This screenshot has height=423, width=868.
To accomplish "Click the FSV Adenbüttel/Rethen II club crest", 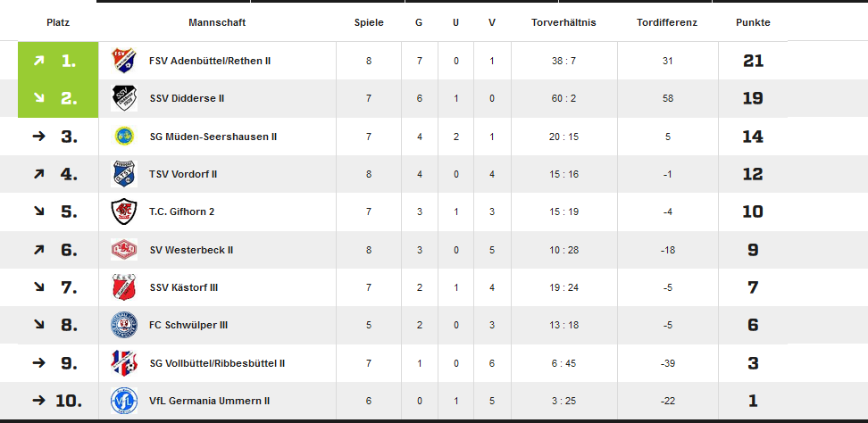I will (124, 61).
